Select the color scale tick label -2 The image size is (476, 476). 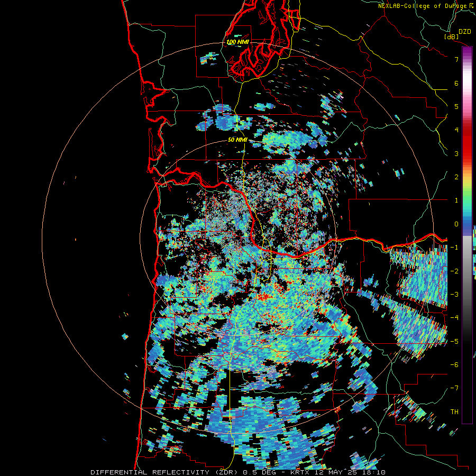(x=454, y=271)
